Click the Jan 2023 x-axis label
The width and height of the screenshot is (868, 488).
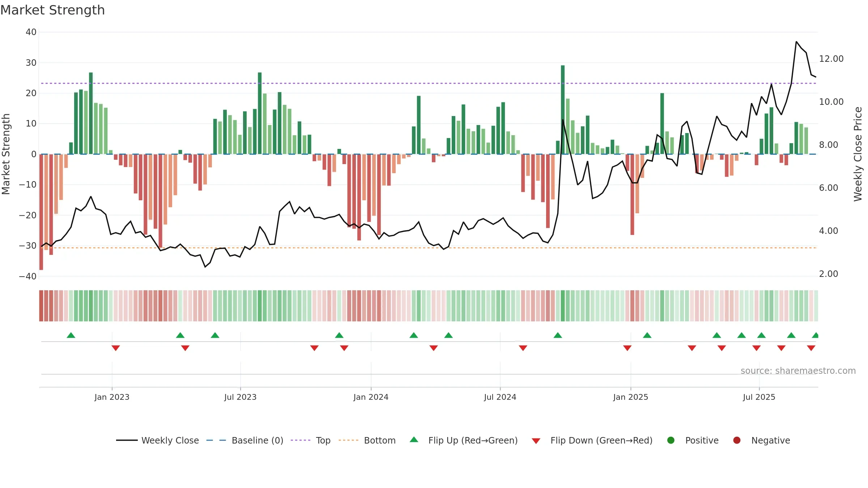(112, 397)
